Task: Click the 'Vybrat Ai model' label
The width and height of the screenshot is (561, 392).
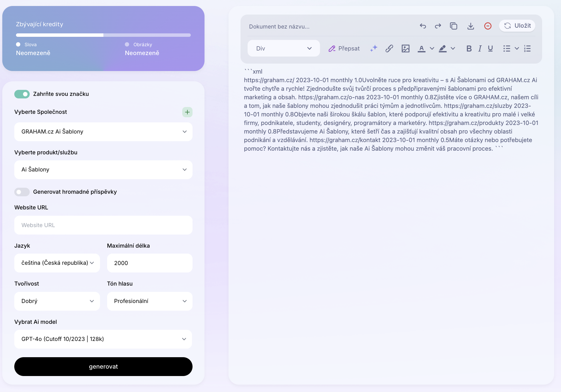Action: click(x=35, y=322)
